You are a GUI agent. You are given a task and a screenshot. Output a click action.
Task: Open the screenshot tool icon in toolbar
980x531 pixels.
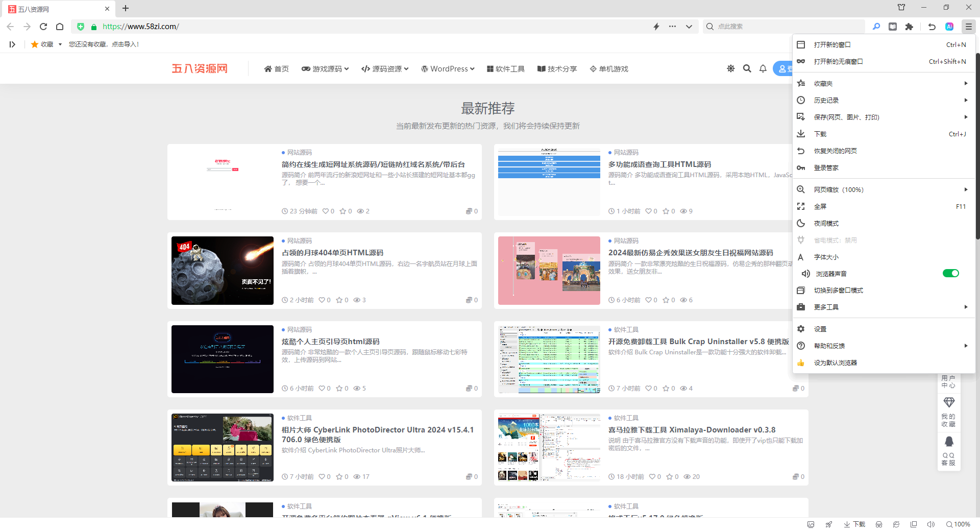pos(893,27)
